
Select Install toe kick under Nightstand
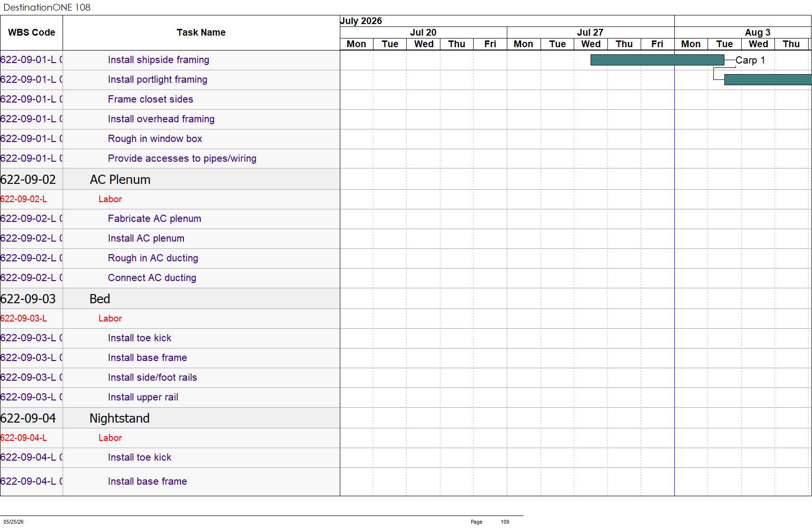140,457
